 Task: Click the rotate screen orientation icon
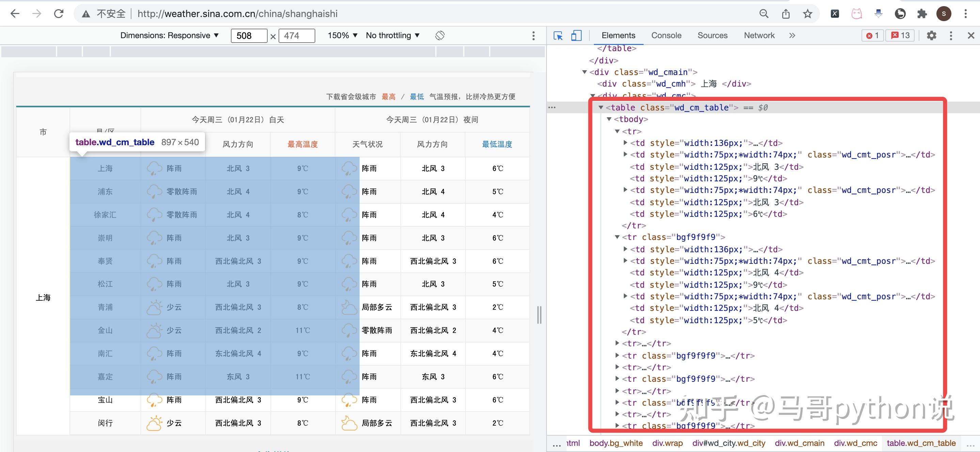tap(440, 35)
